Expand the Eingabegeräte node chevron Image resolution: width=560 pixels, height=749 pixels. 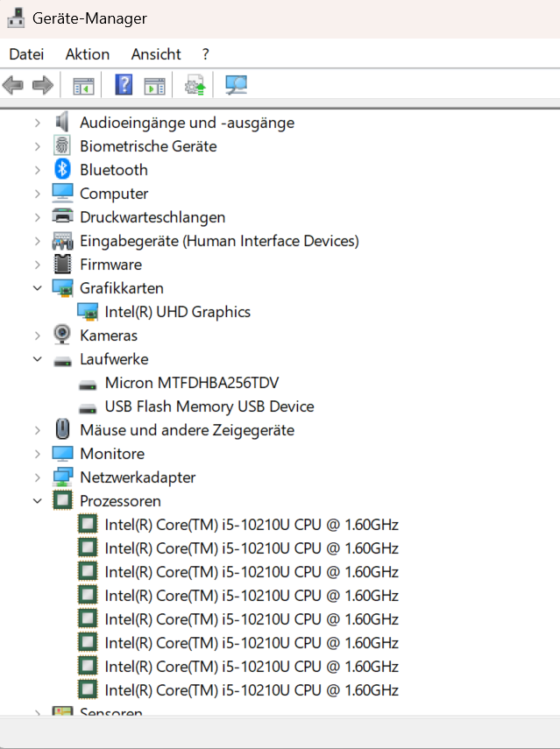pyautogui.click(x=38, y=241)
